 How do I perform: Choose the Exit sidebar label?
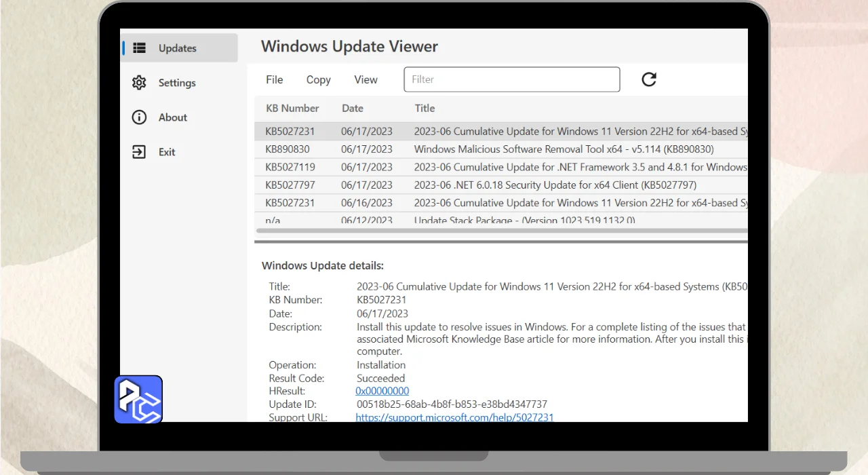point(167,152)
